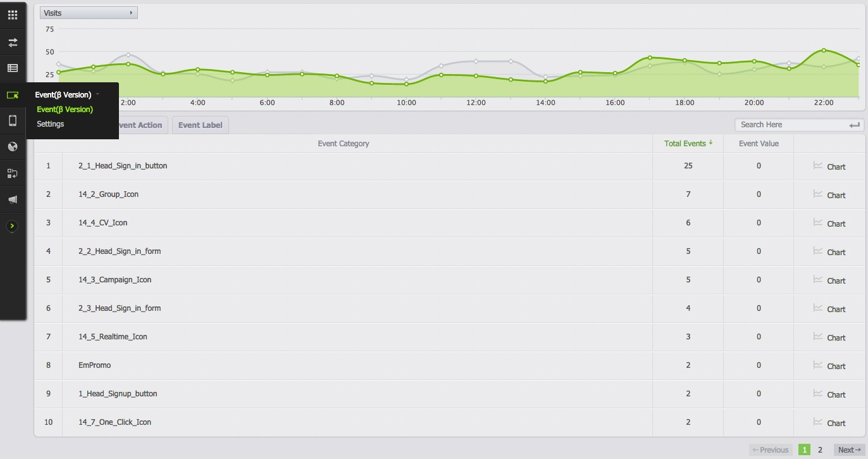Switch to the Event Label tab
The width and height of the screenshot is (868, 459).
(x=200, y=125)
